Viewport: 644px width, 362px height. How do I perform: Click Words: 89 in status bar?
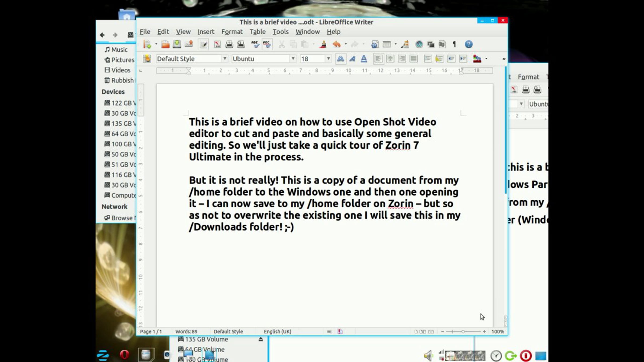pyautogui.click(x=186, y=331)
